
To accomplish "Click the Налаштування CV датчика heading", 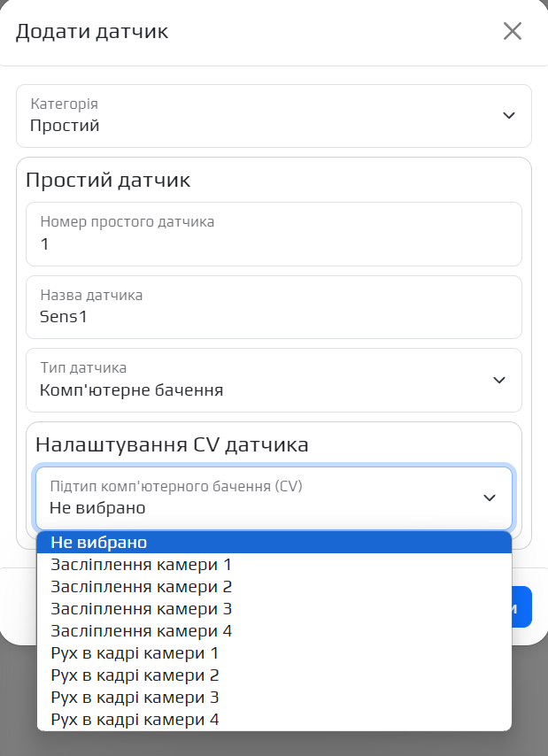I will [x=172, y=444].
